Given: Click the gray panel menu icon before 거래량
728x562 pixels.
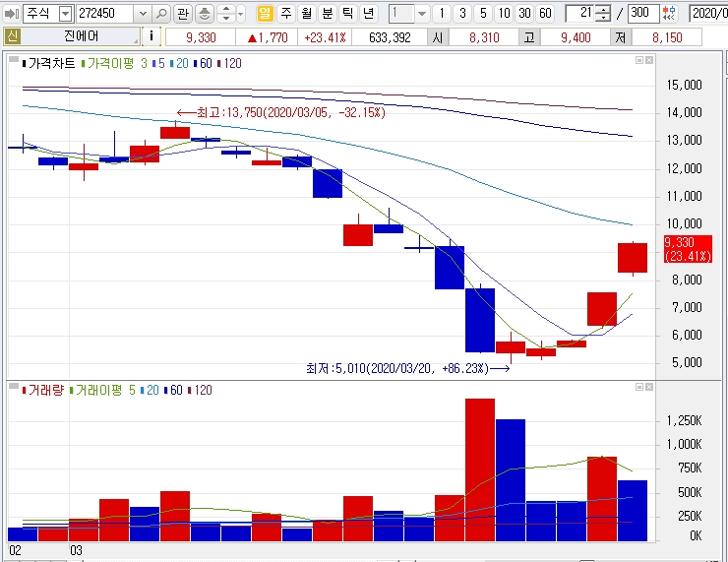Looking at the screenshot, I should pos(14,387).
